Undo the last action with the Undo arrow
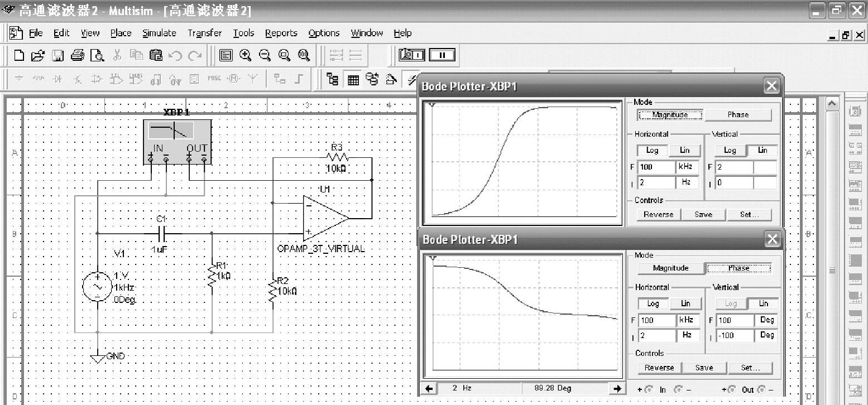 [x=175, y=55]
